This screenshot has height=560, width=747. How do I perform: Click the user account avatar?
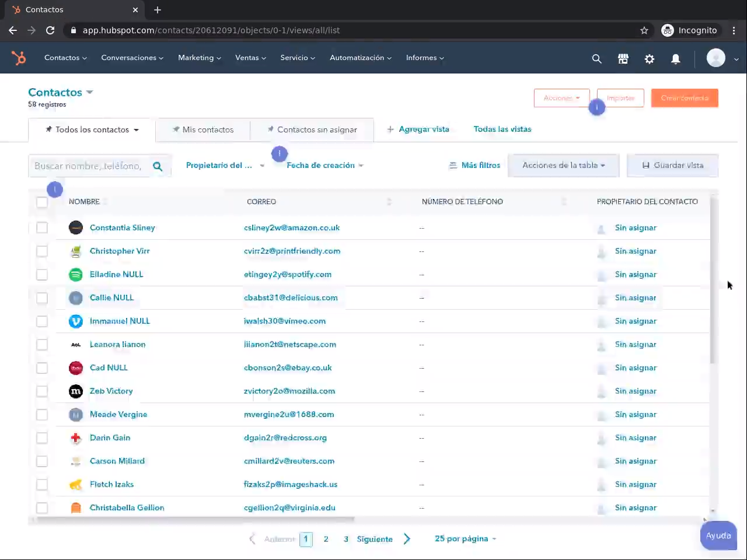pyautogui.click(x=716, y=58)
